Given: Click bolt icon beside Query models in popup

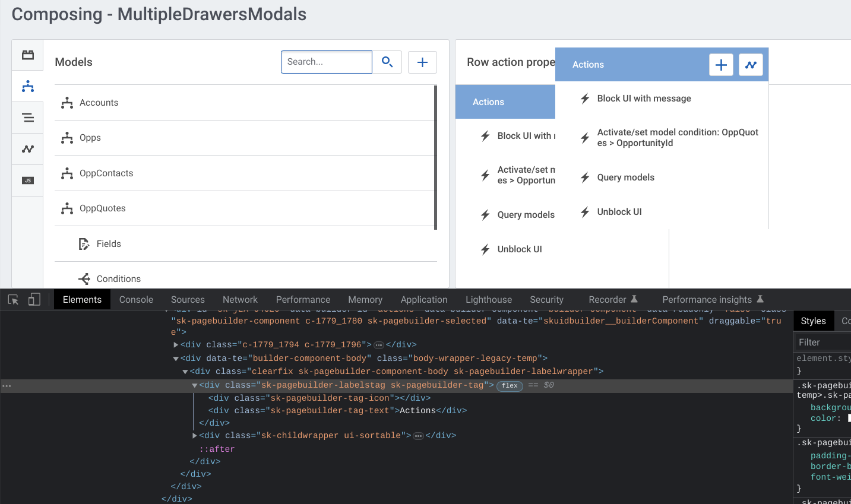Looking at the screenshot, I should (585, 177).
